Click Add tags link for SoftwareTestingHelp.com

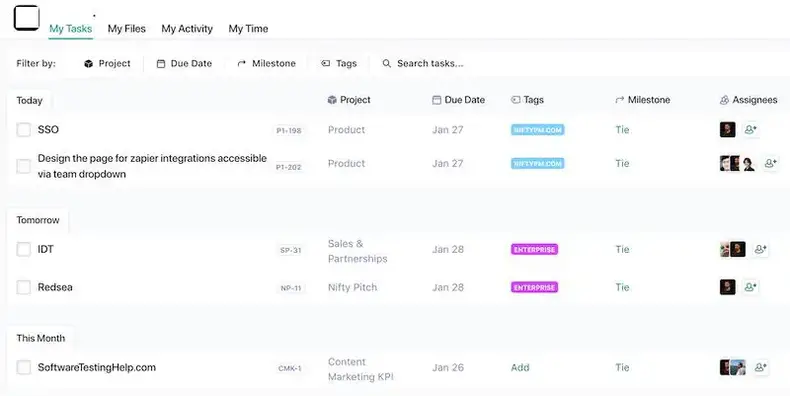tap(520, 367)
